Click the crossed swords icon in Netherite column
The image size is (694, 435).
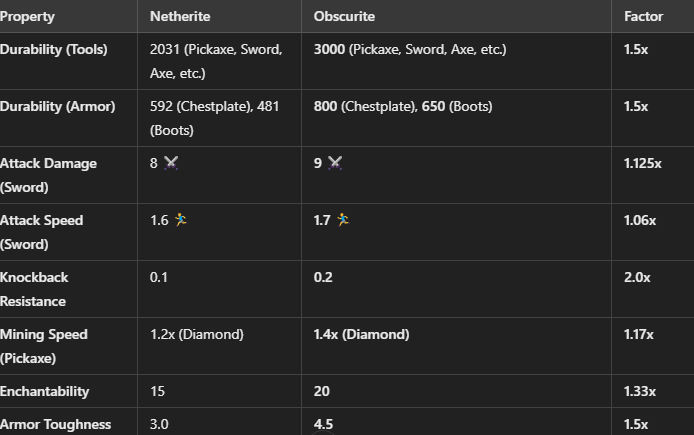click(170, 163)
